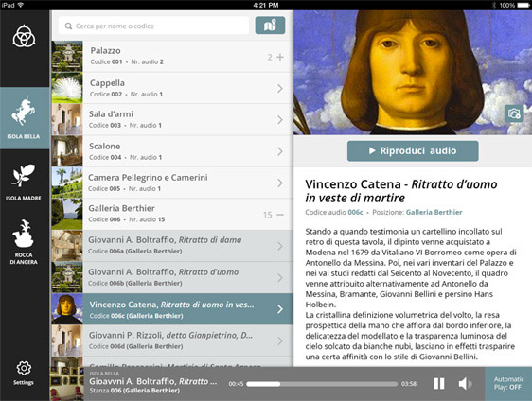Open Cappella row chevron
532x401 pixels.
click(x=280, y=89)
